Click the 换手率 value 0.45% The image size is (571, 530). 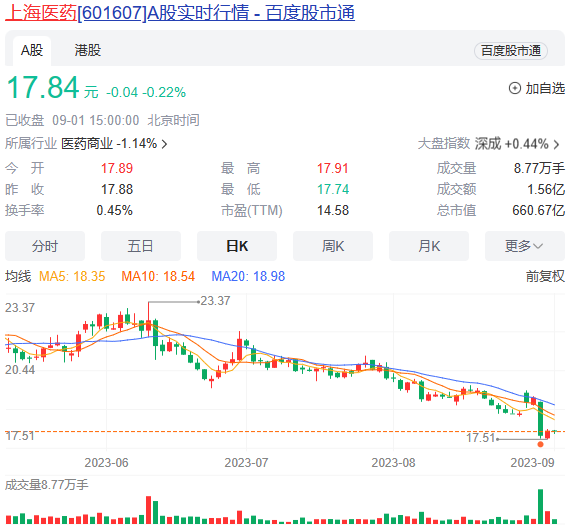[x=114, y=211]
